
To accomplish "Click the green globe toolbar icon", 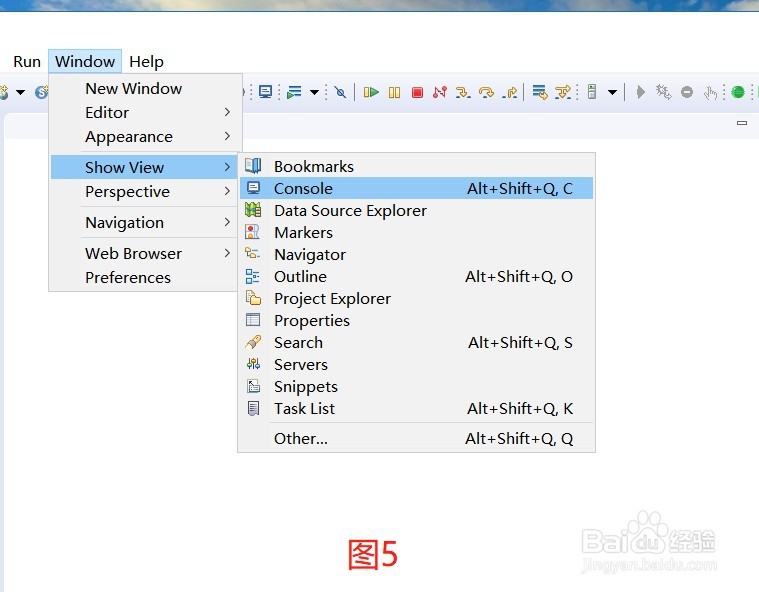I will [738, 91].
